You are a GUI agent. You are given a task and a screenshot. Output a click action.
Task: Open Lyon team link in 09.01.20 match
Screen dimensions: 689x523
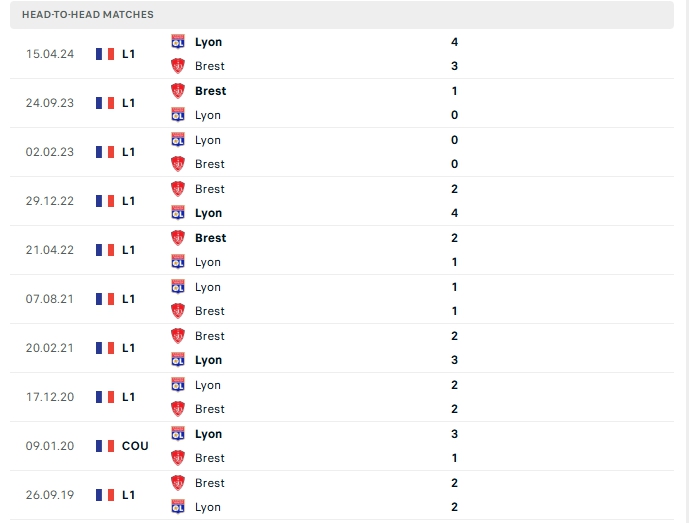point(208,434)
